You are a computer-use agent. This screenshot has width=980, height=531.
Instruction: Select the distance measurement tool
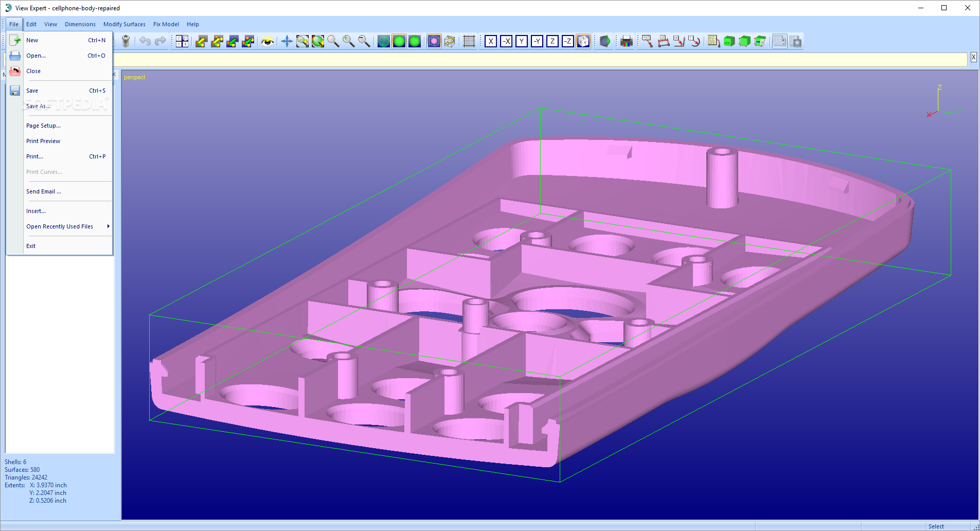[x=664, y=41]
